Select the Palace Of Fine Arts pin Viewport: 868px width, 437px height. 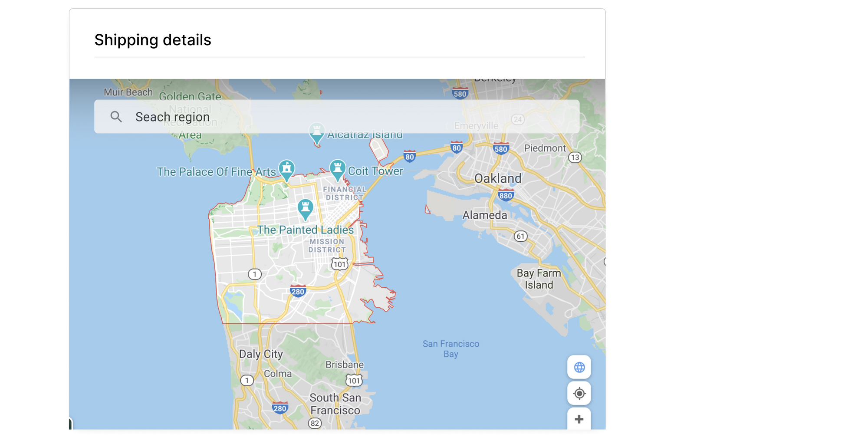tap(286, 171)
